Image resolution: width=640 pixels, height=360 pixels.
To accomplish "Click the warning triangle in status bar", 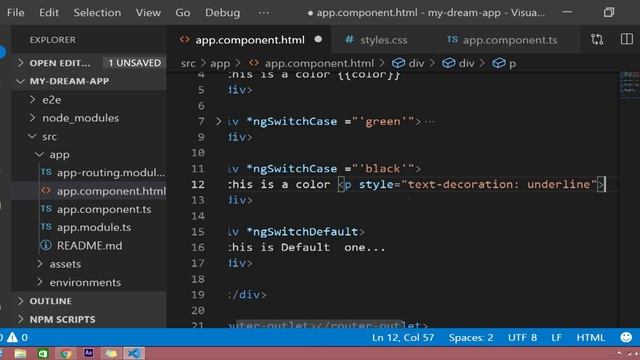I will [12, 337].
